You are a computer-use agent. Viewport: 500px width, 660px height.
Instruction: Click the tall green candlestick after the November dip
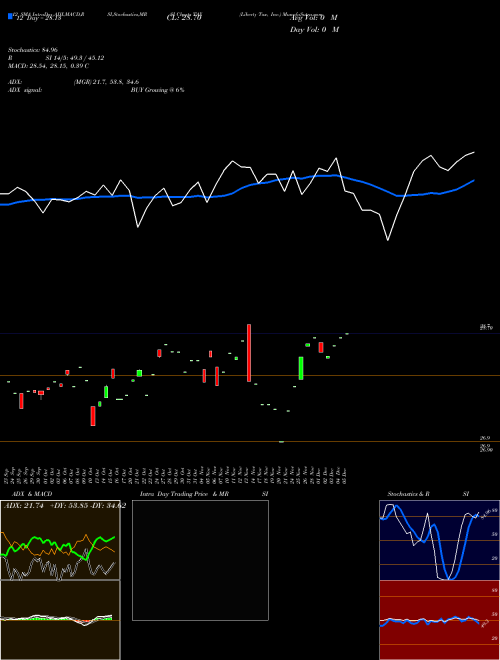point(301,368)
